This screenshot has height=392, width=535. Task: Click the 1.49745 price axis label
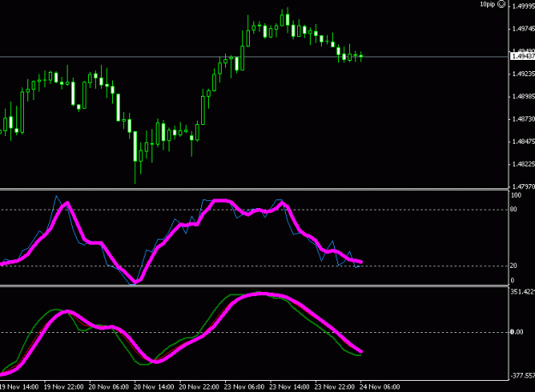524,29
